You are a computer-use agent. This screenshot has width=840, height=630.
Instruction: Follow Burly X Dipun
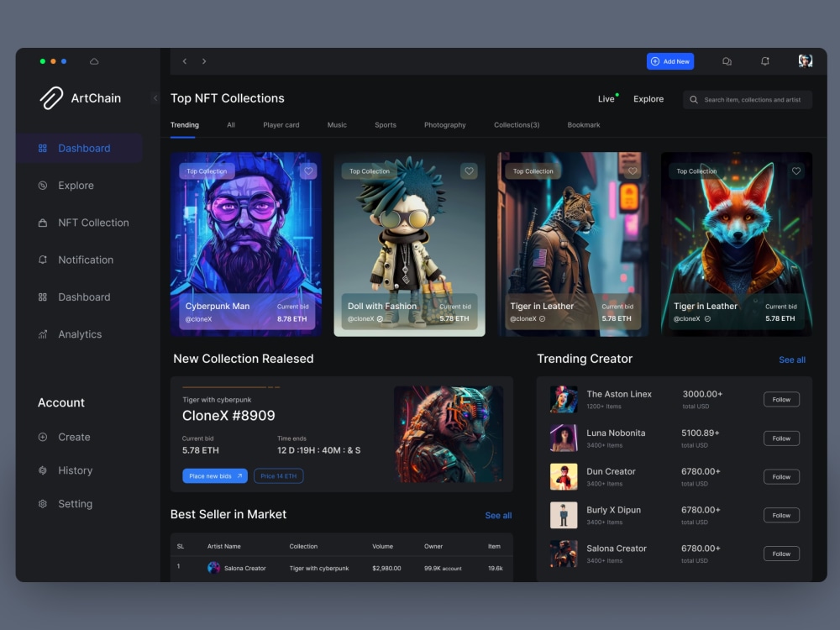pyautogui.click(x=781, y=516)
